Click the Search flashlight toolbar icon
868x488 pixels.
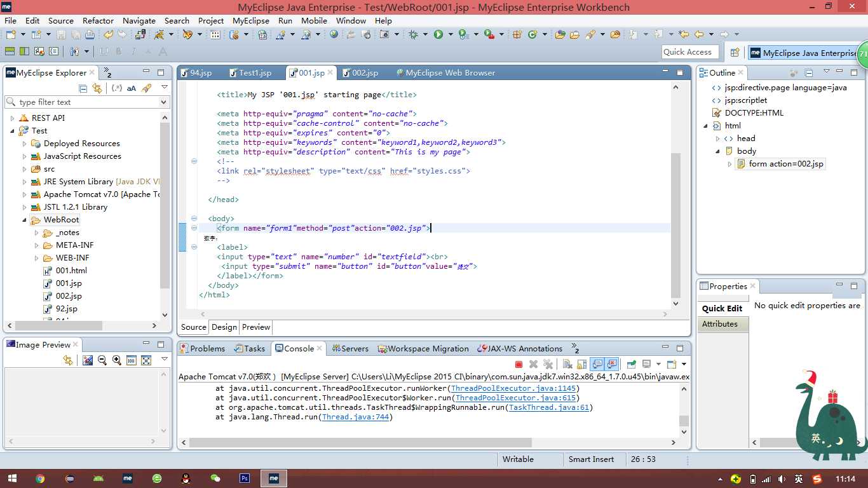click(590, 34)
